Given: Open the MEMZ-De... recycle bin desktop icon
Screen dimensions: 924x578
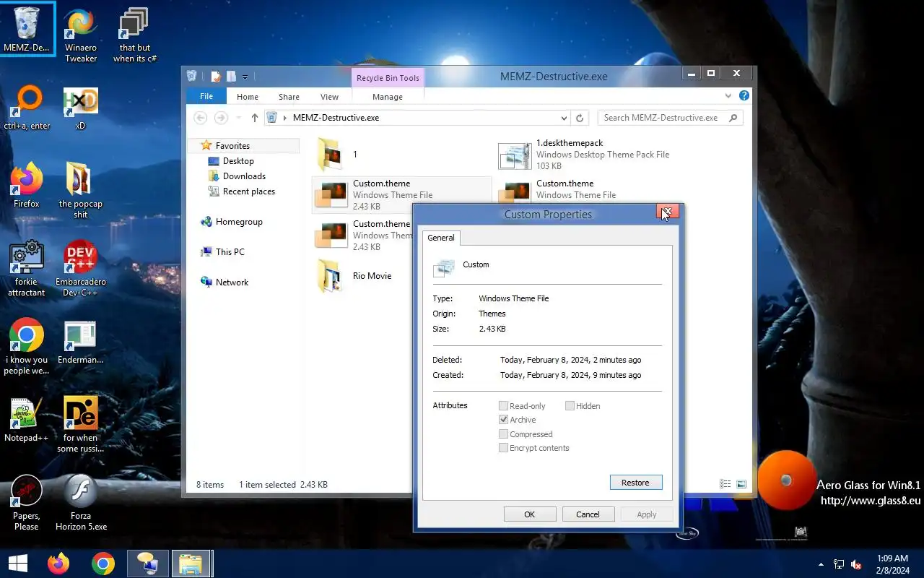Looking at the screenshot, I should [x=27, y=30].
